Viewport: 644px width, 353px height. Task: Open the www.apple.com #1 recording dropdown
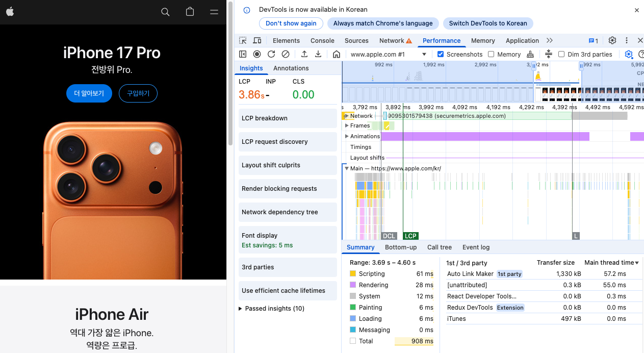[388, 54]
